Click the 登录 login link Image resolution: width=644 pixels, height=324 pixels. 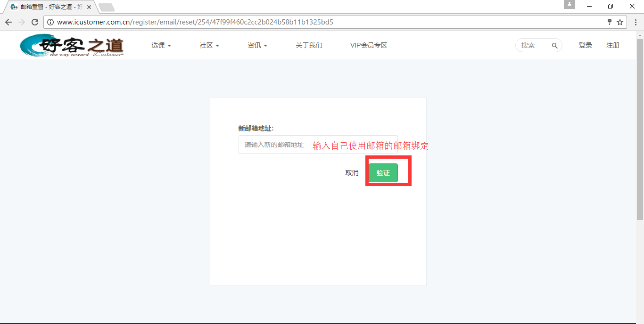tap(585, 46)
